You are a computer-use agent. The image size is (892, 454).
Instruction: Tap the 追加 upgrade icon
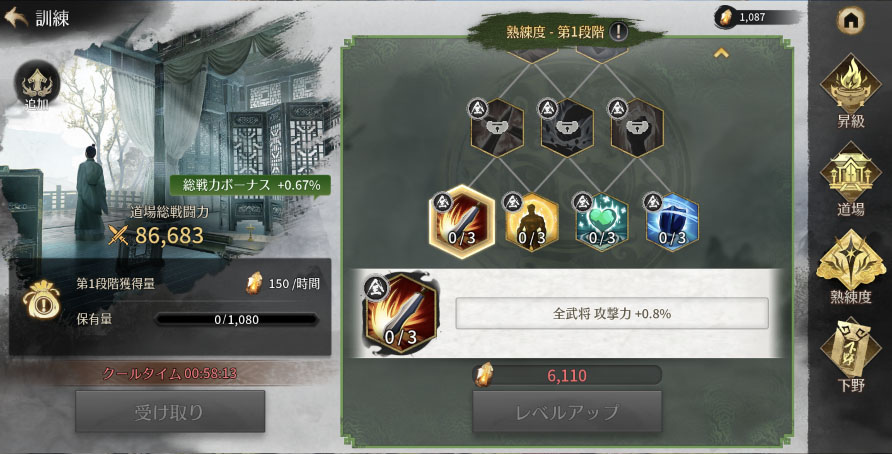(x=37, y=86)
